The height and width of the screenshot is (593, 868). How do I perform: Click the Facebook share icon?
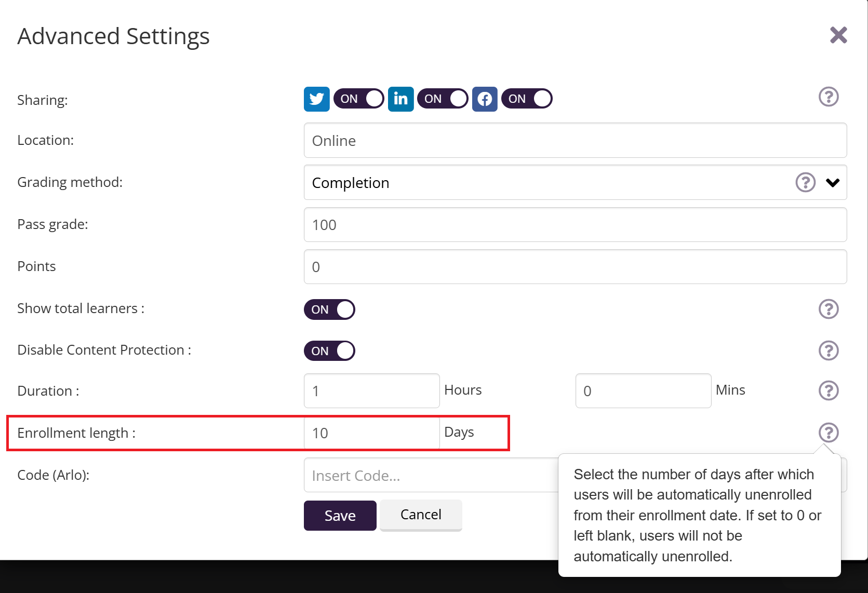[x=485, y=99]
